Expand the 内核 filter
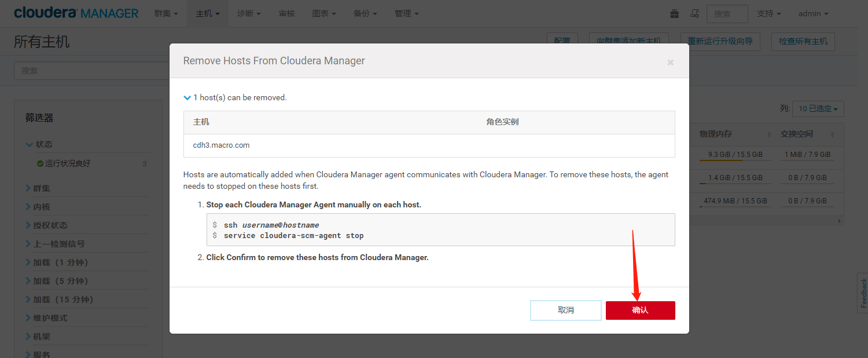This screenshot has width=868, height=358. [38, 207]
